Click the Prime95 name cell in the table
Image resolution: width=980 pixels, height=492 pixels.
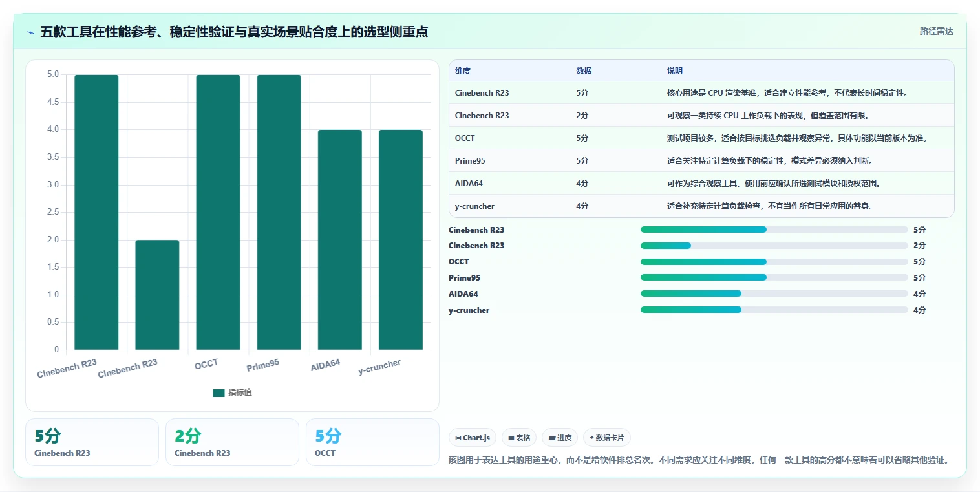click(x=469, y=161)
